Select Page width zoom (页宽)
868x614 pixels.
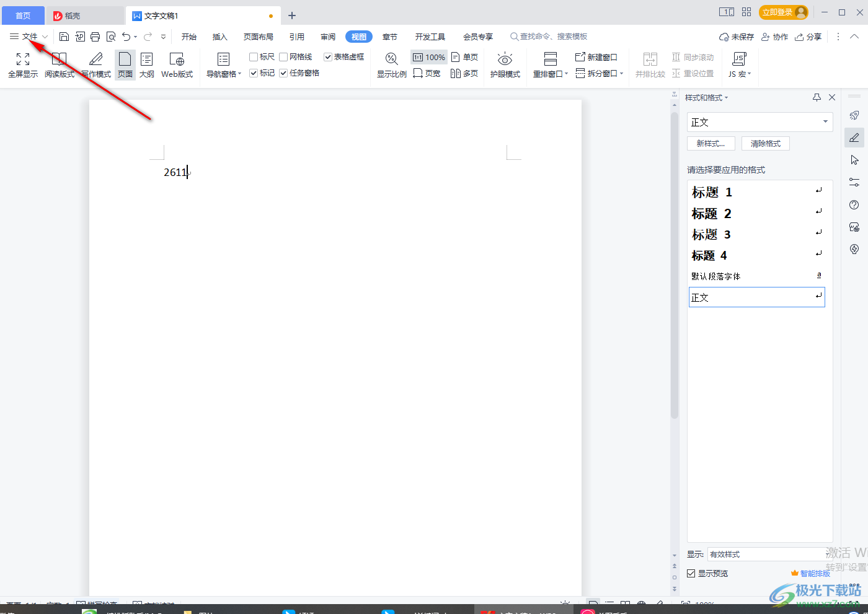coord(427,73)
